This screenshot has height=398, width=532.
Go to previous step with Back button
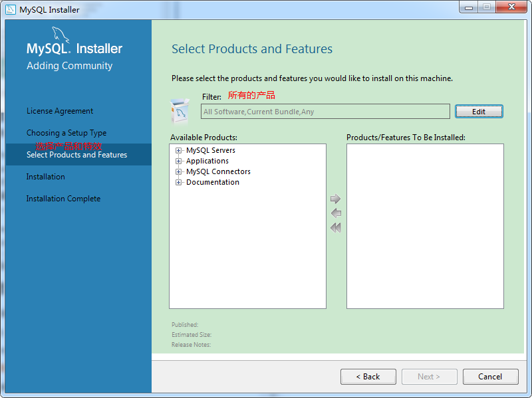click(x=368, y=377)
